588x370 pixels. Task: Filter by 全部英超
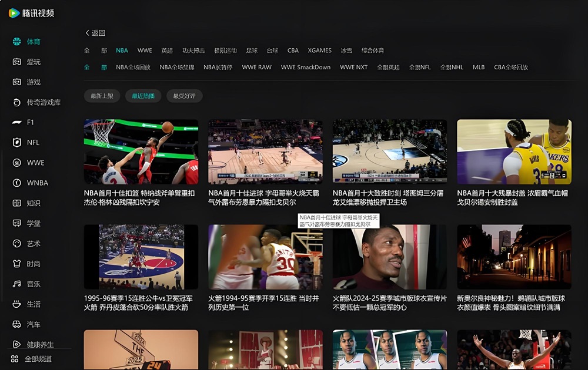click(388, 68)
